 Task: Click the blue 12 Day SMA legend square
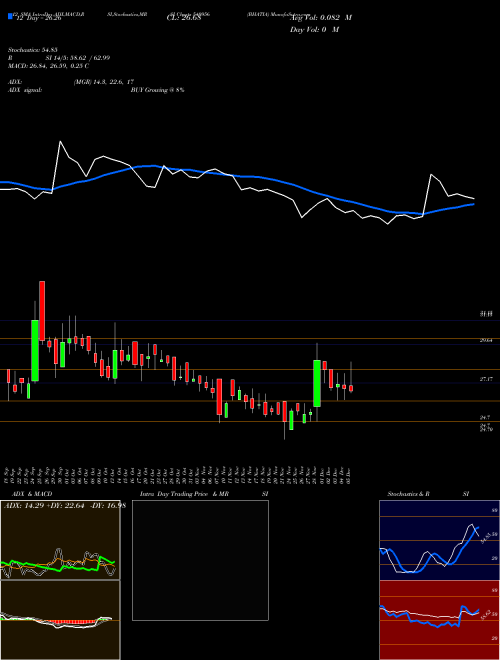tap(10, 17)
